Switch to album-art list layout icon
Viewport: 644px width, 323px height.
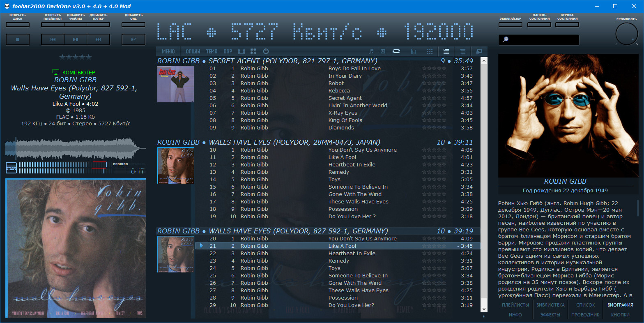(446, 51)
